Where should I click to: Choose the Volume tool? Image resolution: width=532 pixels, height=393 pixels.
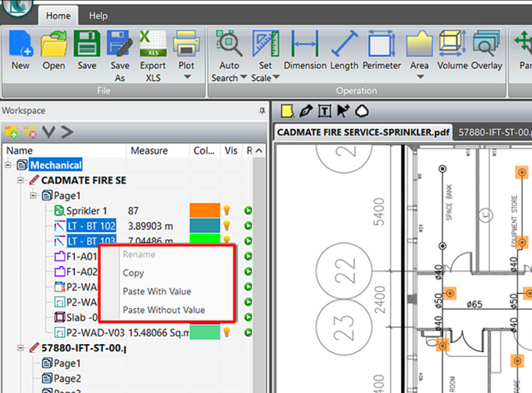pos(452,51)
